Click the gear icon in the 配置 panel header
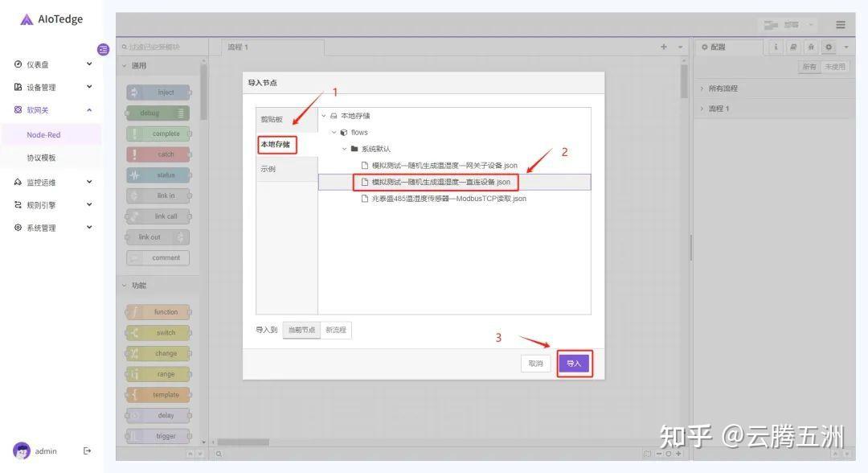The width and height of the screenshot is (868, 473). click(828, 47)
